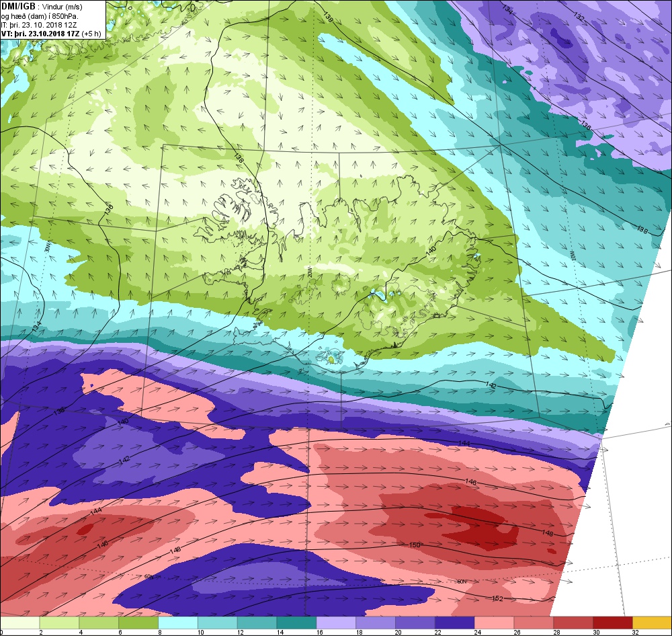
Task: Click the legend value '20'
Action: [x=398, y=632]
